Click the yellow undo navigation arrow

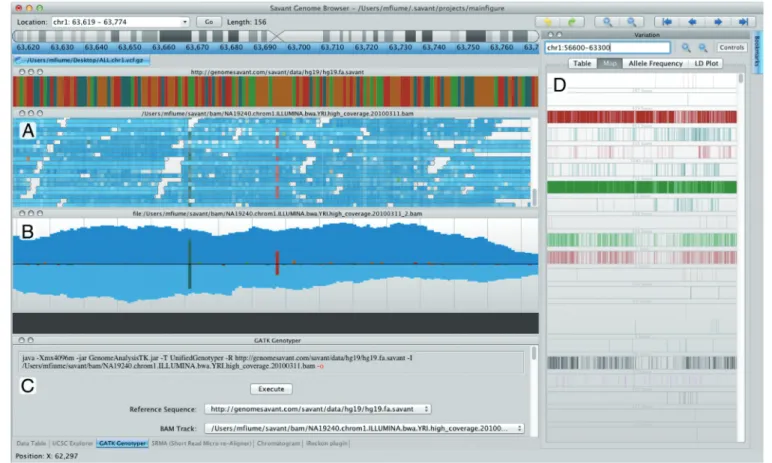coord(548,22)
